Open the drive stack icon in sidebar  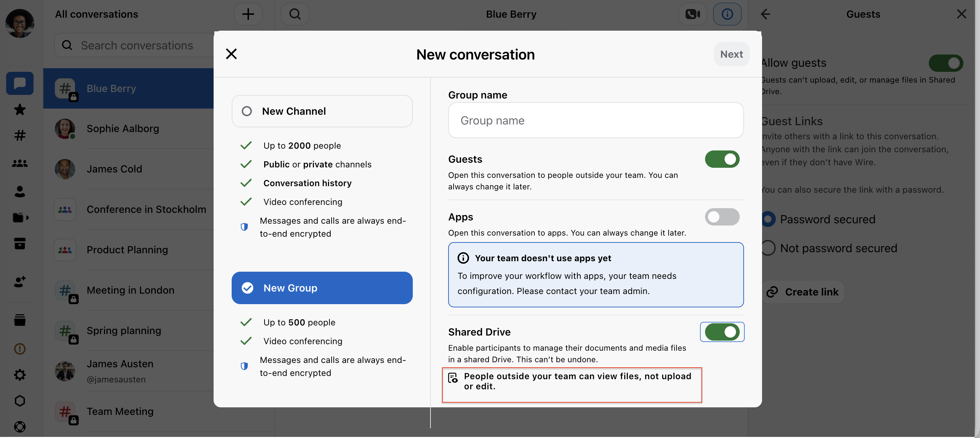(x=19, y=320)
